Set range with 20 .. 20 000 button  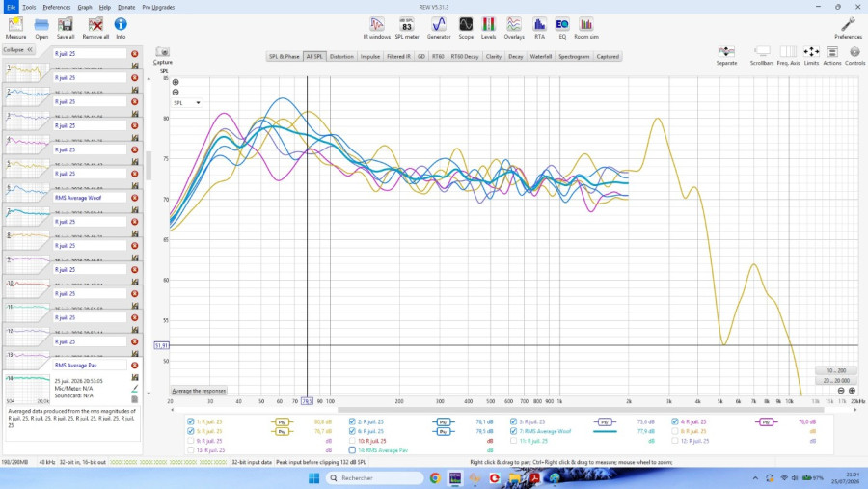tap(836, 380)
